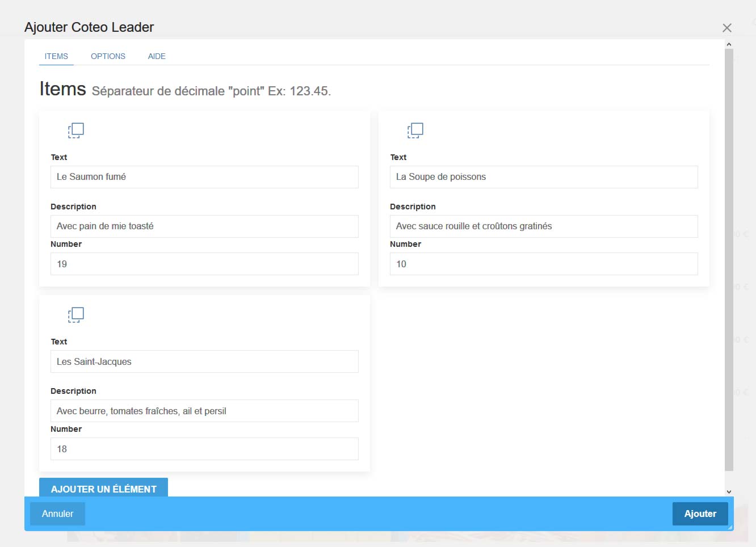Close the Ajouter Coteo Leader dialog
This screenshot has width=756, height=547.
(x=727, y=28)
